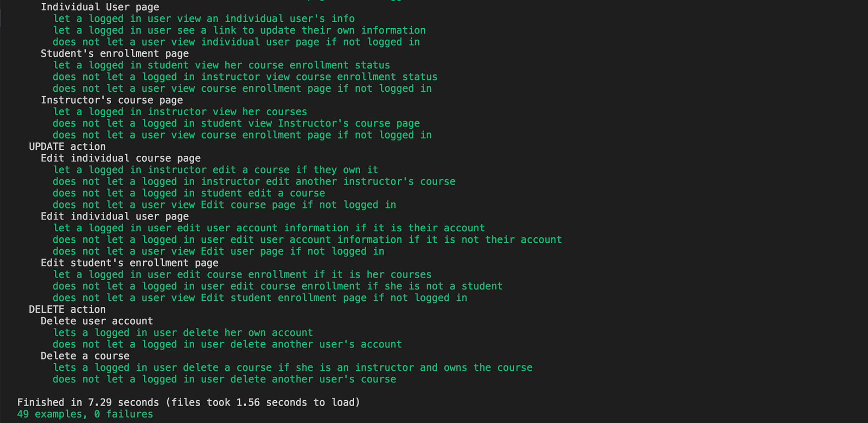Click the 'DELETE action' section line
Screen dimensions: 868x423
click(67, 310)
